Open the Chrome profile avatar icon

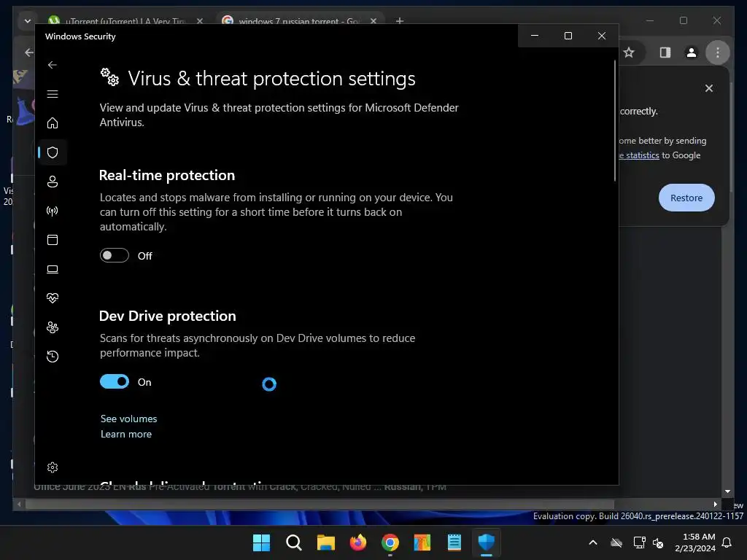692,52
